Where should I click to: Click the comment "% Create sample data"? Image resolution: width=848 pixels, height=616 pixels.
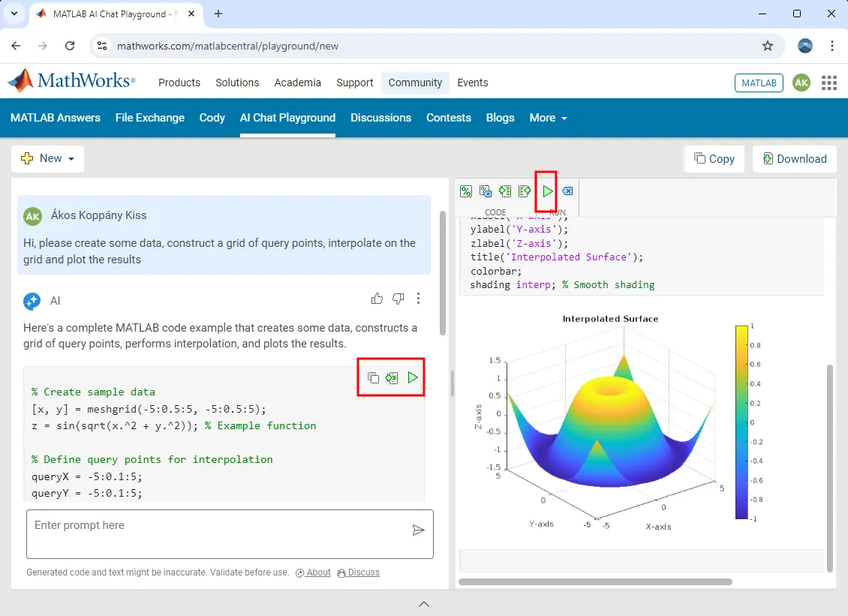tap(93, 392)
